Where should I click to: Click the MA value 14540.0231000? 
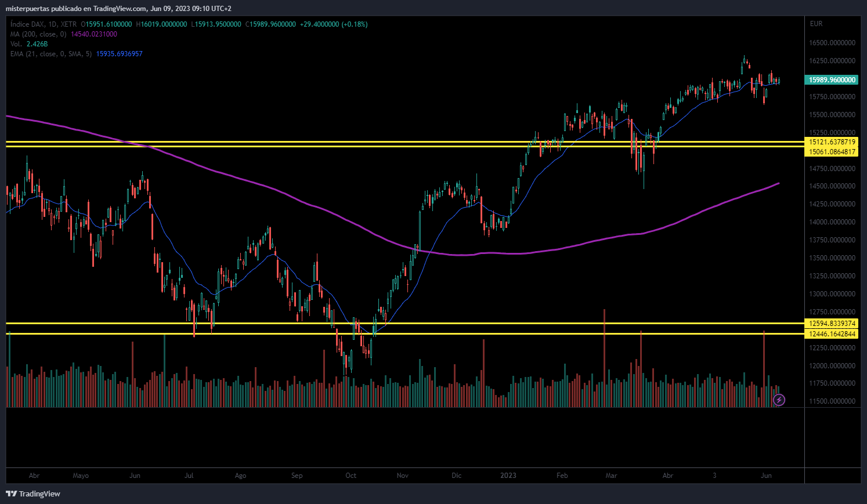pyautogui.click(x=94, y=34)
